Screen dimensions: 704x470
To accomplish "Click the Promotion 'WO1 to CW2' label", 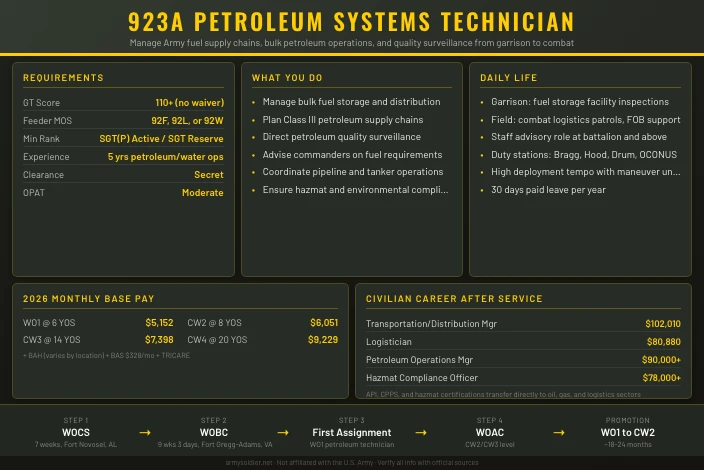I will coord(628,433).
